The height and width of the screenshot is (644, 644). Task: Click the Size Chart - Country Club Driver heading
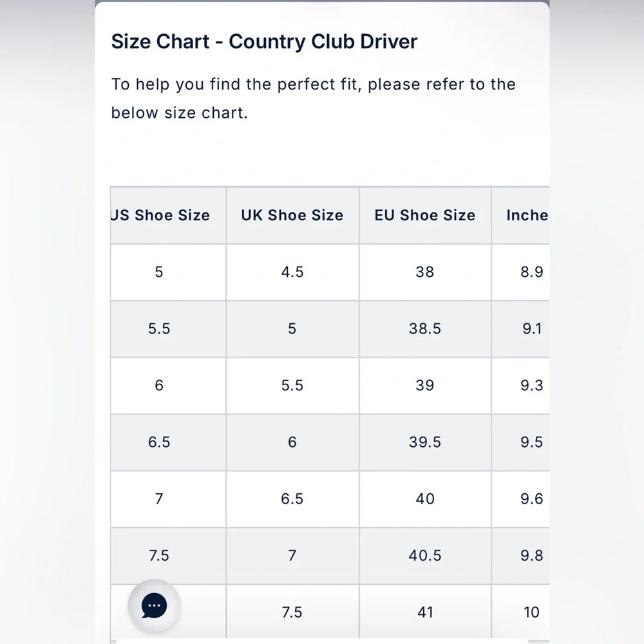point(264,42)
